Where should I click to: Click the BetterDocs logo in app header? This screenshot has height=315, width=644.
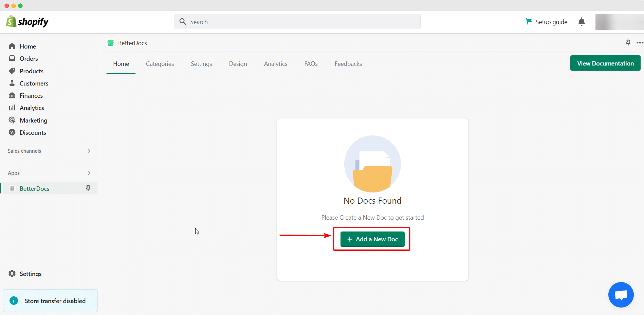point(110,43)
